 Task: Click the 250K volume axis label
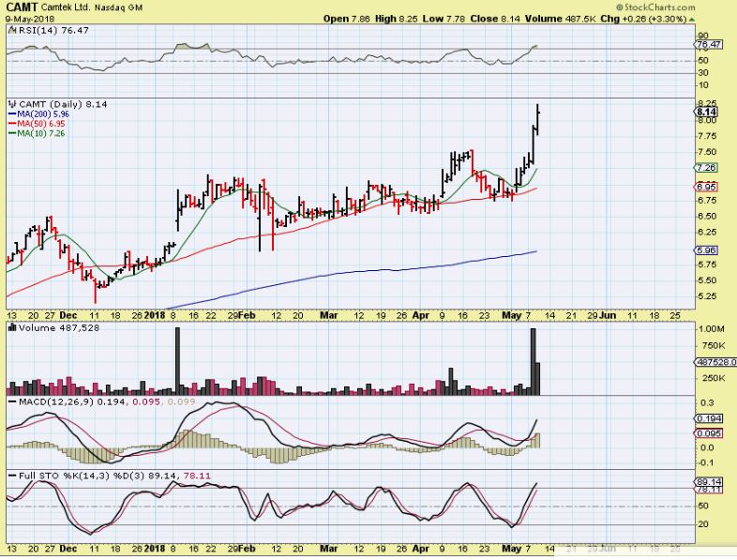click(713, 378)
